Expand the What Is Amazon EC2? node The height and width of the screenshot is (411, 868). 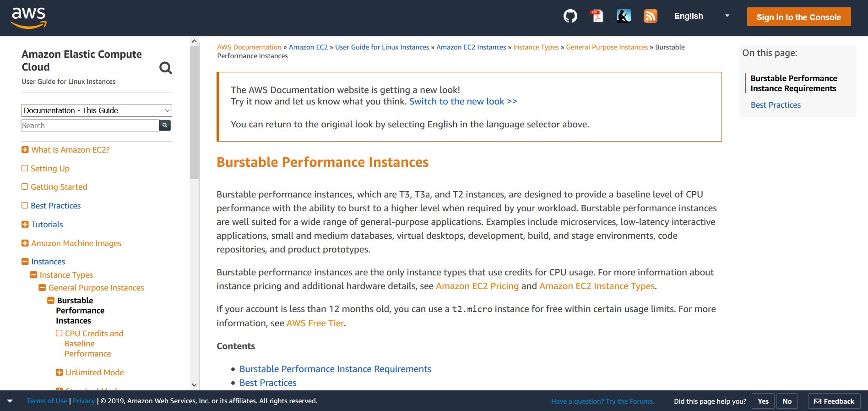click(25, 150)
